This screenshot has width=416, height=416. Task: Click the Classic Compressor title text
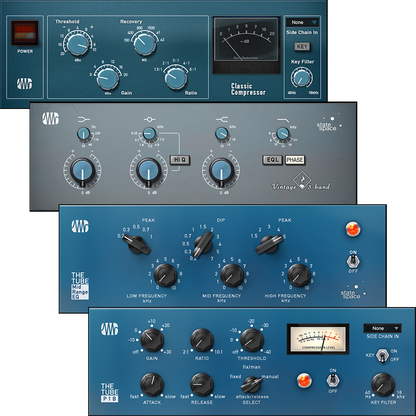coord(248,89)
